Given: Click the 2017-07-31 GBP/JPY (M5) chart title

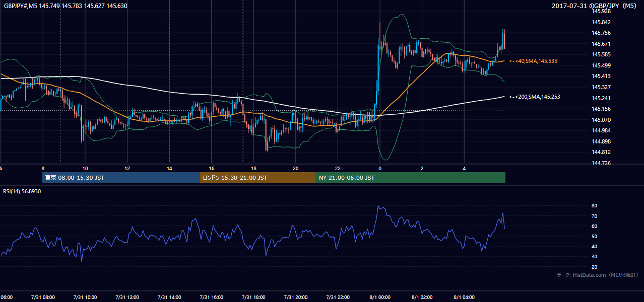Looking at the screenshot, I should [595, 6].
